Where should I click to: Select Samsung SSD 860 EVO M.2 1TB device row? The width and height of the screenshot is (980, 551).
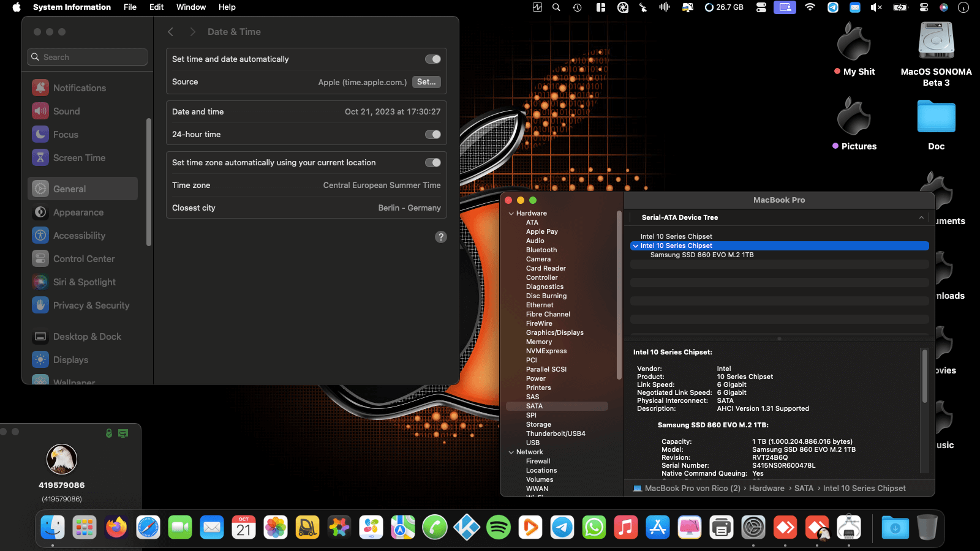tap(780, 255)
